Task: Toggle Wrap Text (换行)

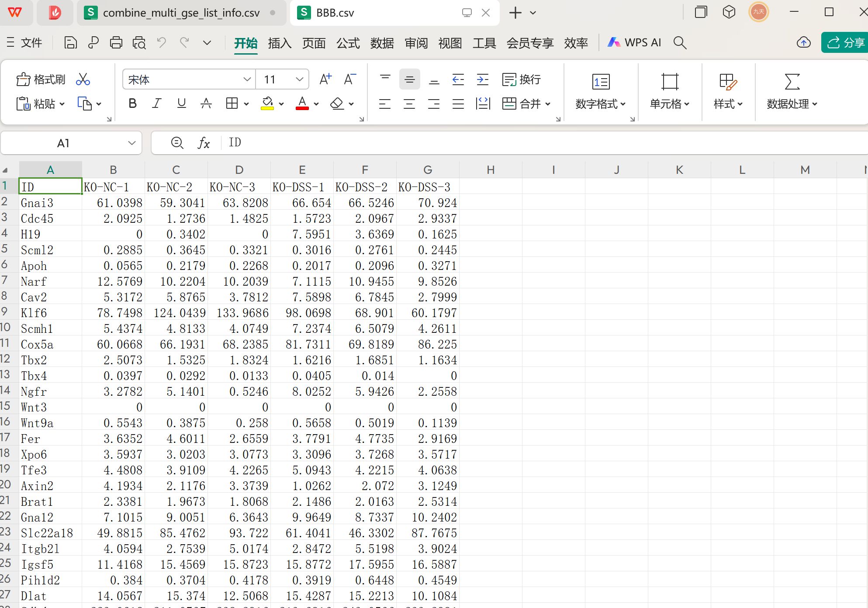Action: (x=522, y=79)
